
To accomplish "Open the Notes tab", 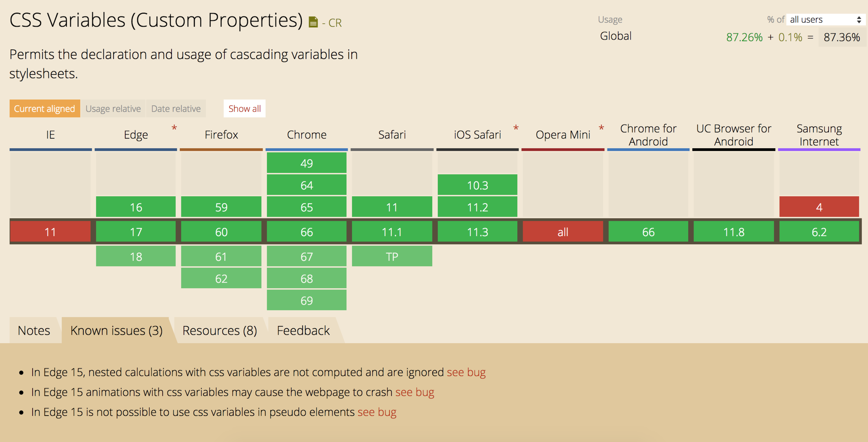I will (34, 331).
